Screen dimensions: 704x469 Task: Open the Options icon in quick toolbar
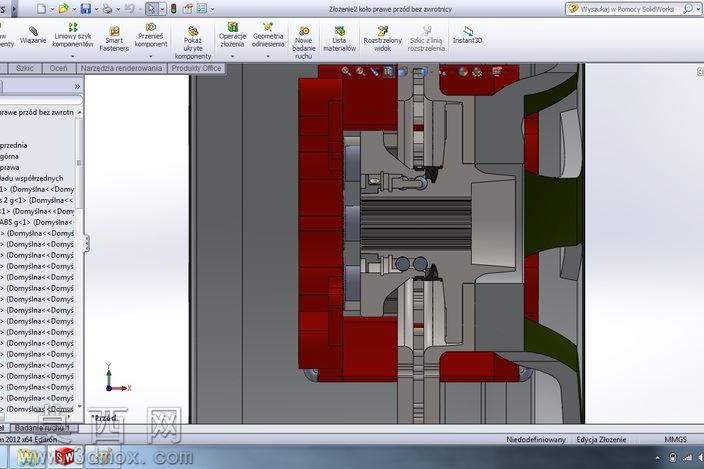coord(202,9)
